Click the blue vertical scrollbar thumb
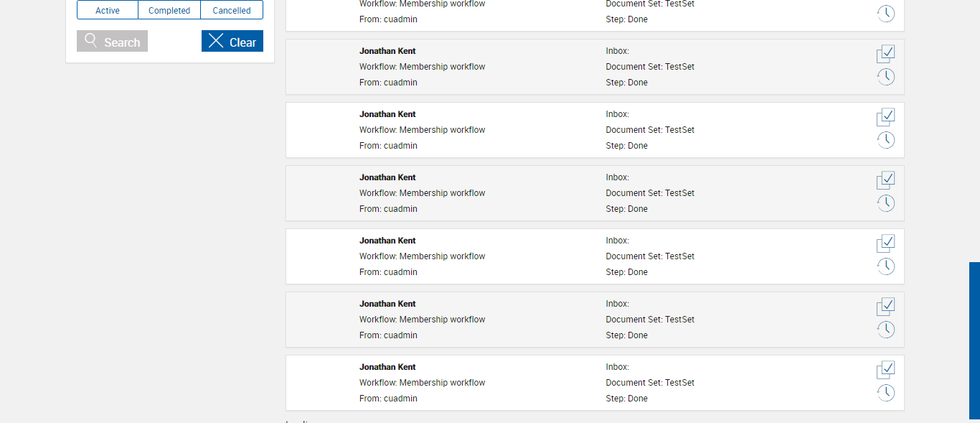 click(x=974, y=340)
